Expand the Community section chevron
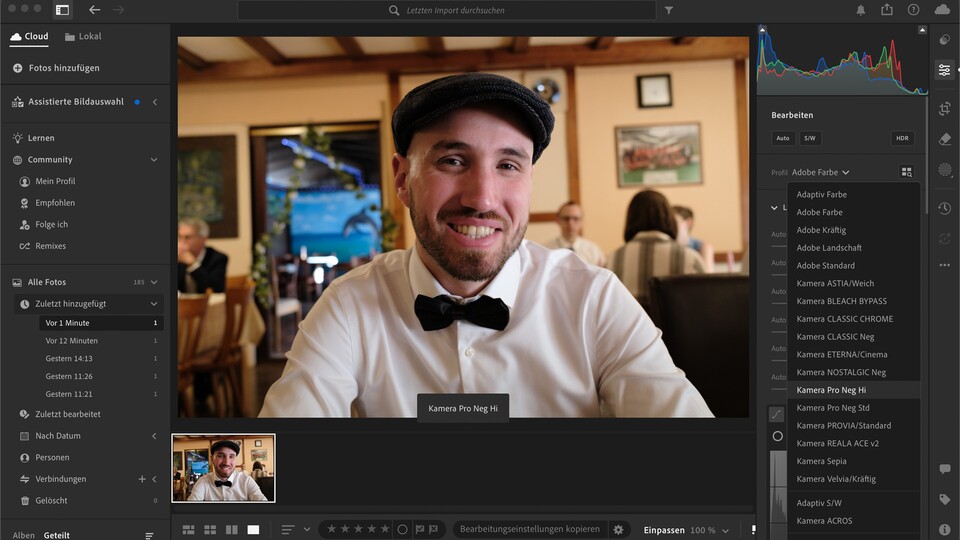Screen dimensions: 960x540 tap(154, 160)
